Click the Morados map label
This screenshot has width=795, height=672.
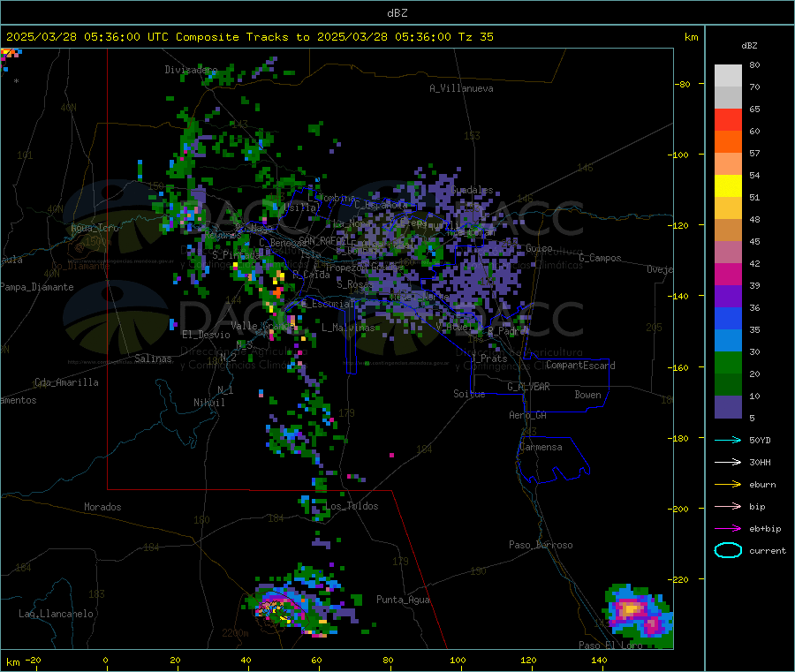tap(102, 507)
